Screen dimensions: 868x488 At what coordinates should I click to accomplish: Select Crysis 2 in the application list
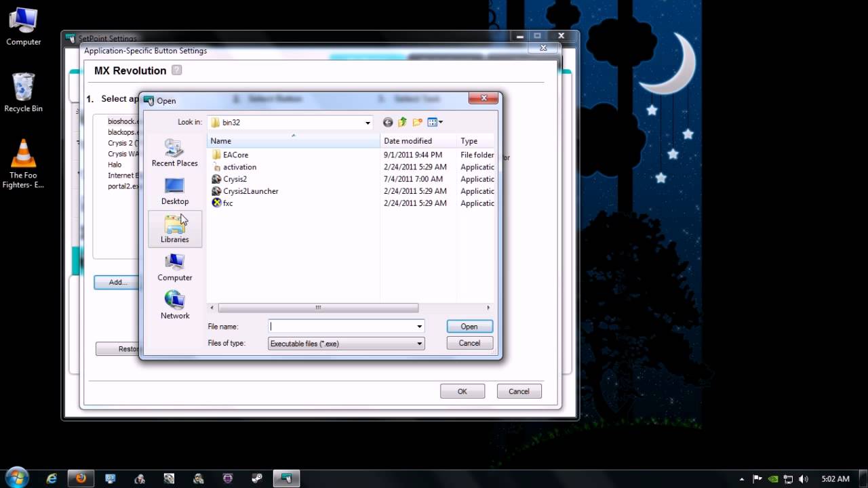click(123, 143)
